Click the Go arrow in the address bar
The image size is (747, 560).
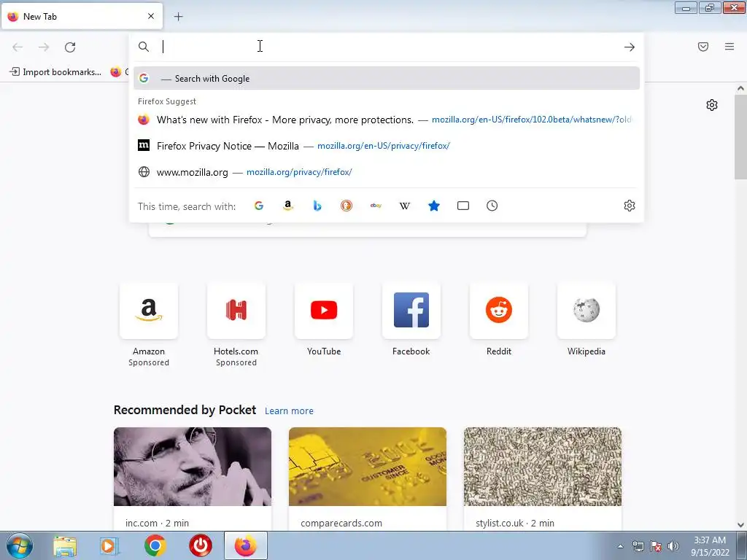630,47
